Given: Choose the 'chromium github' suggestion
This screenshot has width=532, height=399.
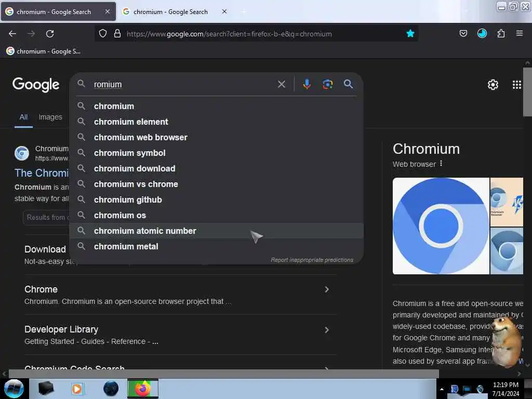Looking at the screenshot, I should coord(217,200).
